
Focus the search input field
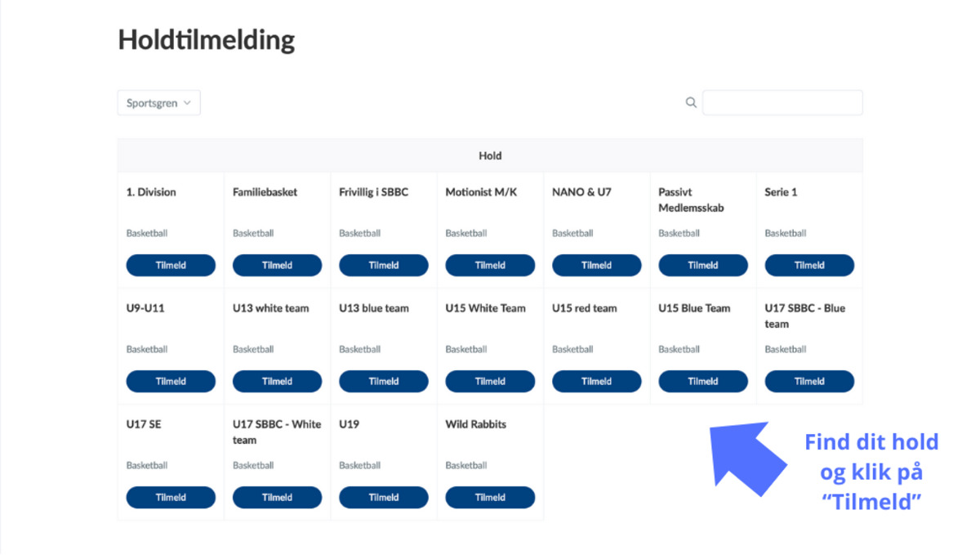pyautogui.click(x=782, y=102)
